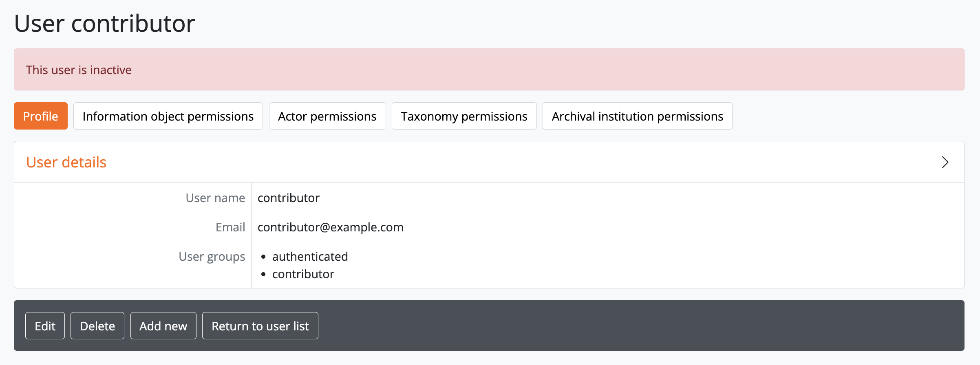
Task: Click the 'authenticated' user group item
Action: point(310,257)
